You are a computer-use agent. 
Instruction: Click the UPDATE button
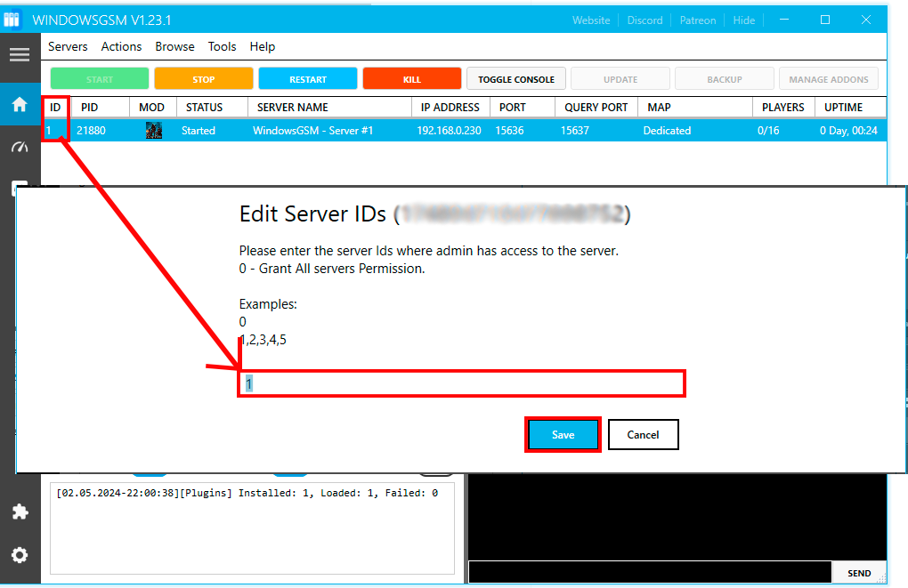(x=620, y=78)
